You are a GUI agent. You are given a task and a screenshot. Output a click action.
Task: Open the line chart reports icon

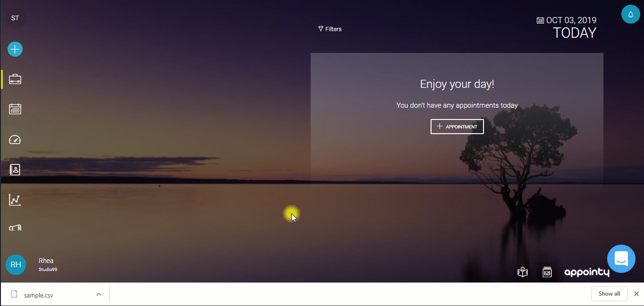tap(15, 200)
